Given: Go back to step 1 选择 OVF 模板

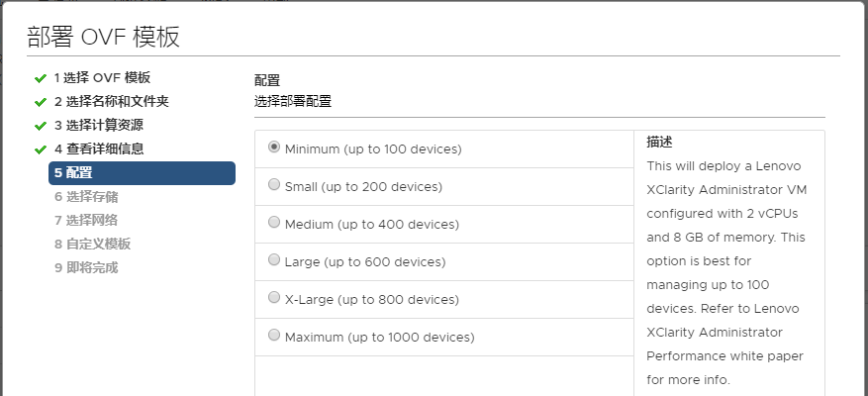Looking at the screenshot, I should (x=102, y=78).
